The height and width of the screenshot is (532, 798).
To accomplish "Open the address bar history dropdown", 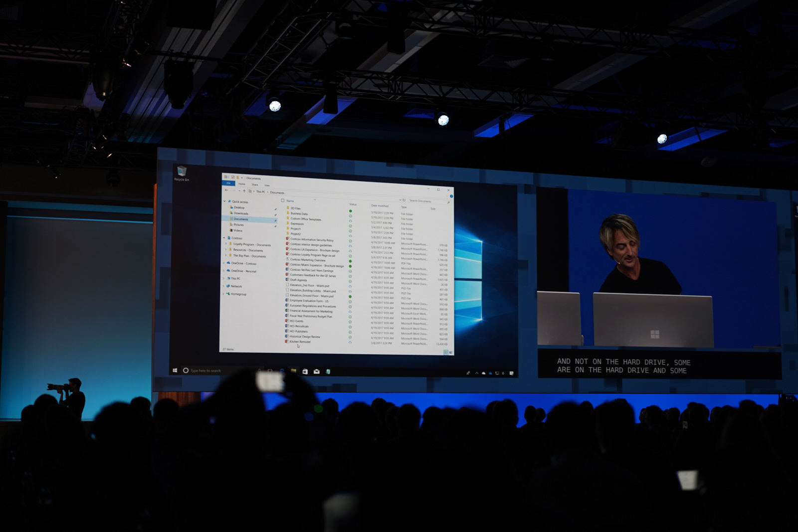I will click(400, 200).
